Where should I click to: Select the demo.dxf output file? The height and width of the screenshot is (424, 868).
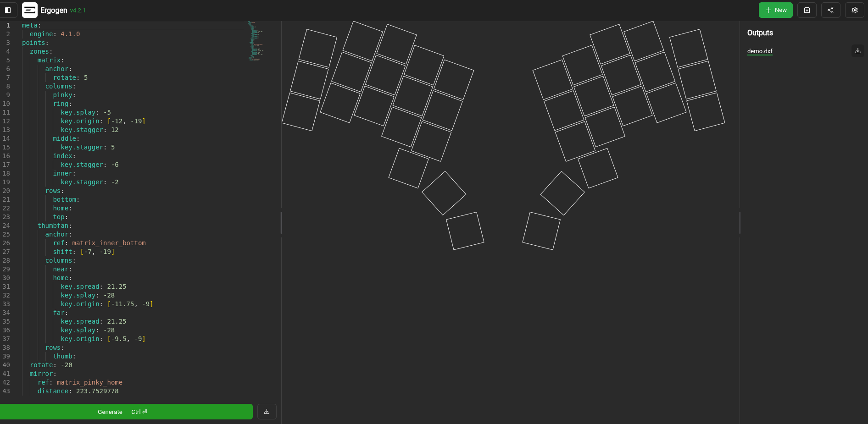[759, 51]
